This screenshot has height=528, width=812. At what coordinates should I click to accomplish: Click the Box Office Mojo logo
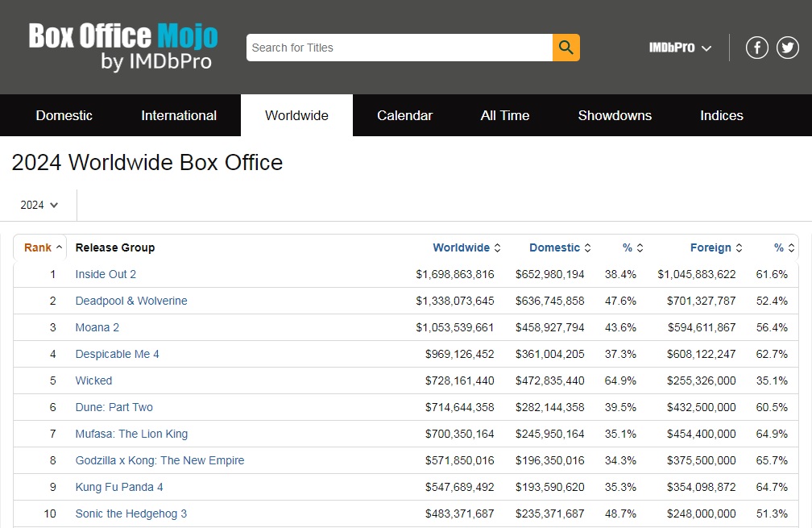[123, 46]
